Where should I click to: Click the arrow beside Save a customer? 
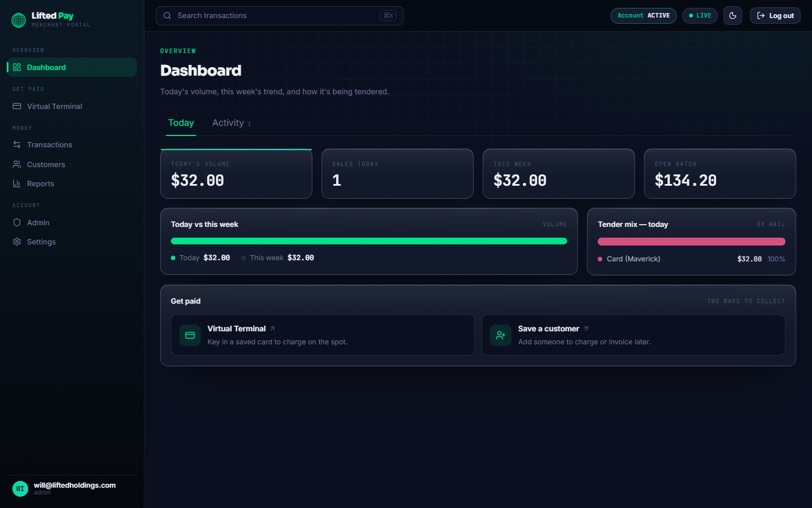[586, 329]
